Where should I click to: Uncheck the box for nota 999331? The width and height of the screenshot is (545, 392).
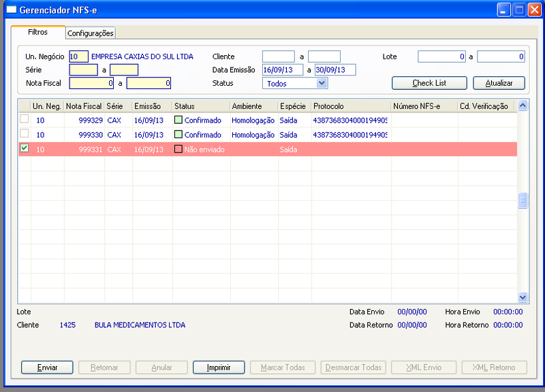click(x=25, y=148)
